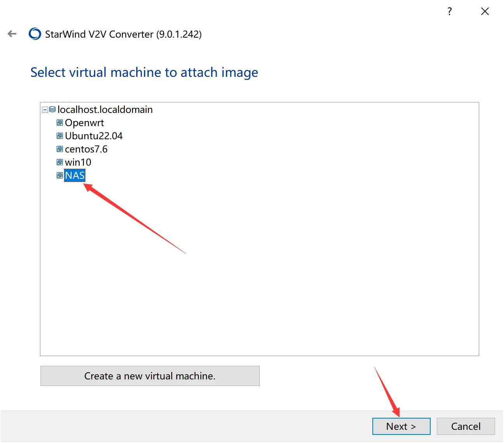
Task: Select the NAS virtual machine
Action: click(x=75, y=176)
